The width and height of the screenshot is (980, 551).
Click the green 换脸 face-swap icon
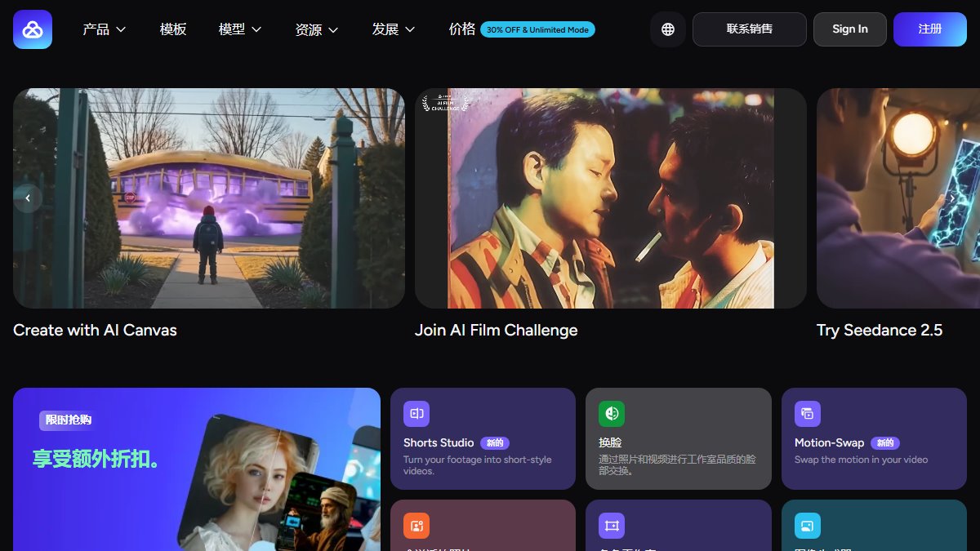click(x=612, y=414)
